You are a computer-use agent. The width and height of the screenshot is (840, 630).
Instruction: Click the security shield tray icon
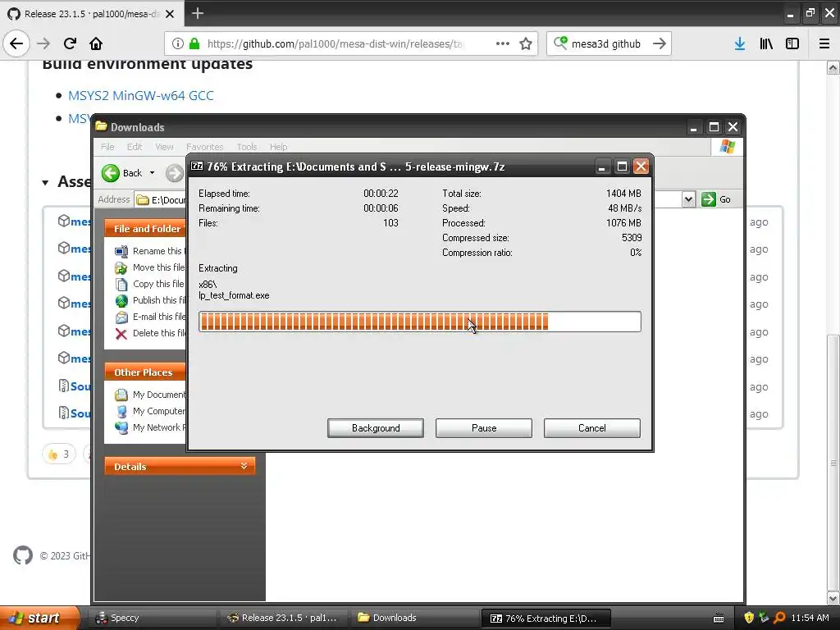pos(749,618)
